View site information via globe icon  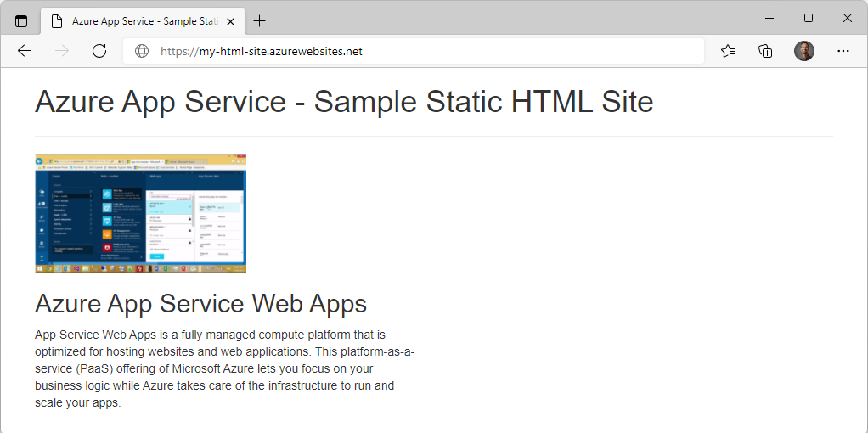tap(142, 51)
